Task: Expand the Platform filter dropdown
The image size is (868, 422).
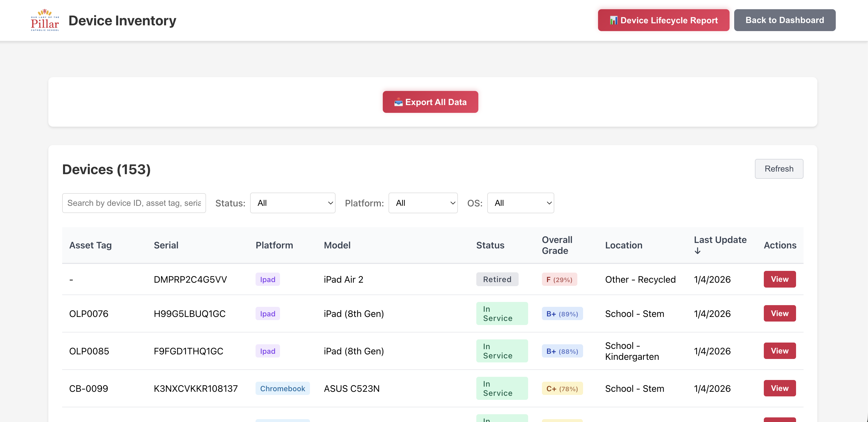Action: coord(423,203)
